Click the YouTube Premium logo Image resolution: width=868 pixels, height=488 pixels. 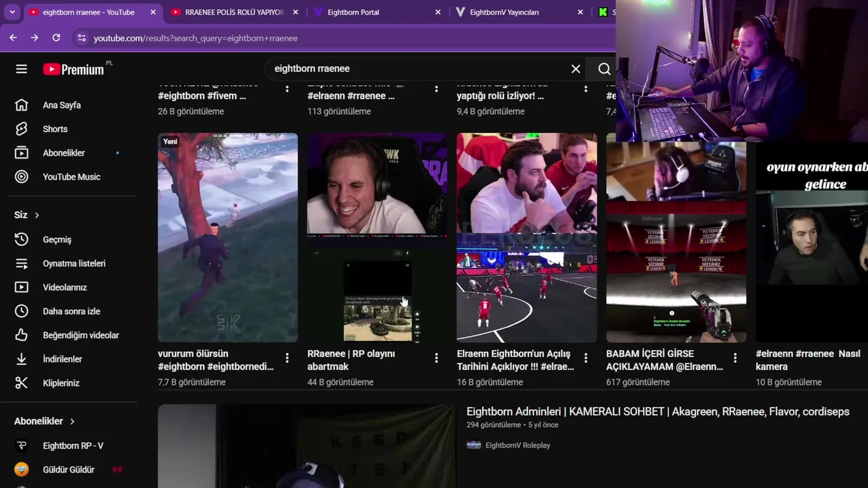tap(73, 69)
